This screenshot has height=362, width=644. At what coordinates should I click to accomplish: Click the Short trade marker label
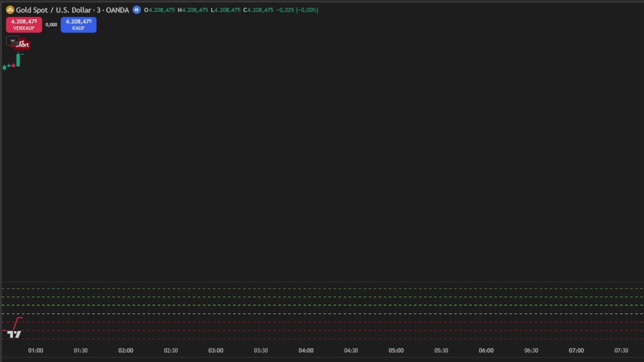point(23,45)
